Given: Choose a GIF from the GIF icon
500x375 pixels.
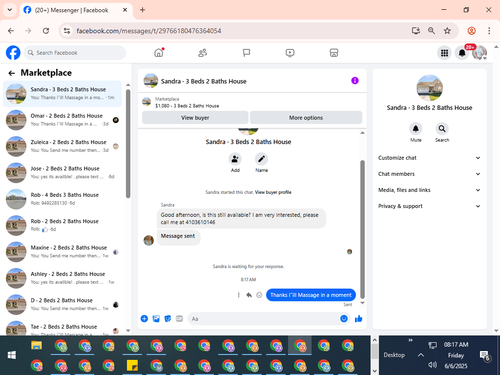Looking at the screenshot, I should 179,319.
